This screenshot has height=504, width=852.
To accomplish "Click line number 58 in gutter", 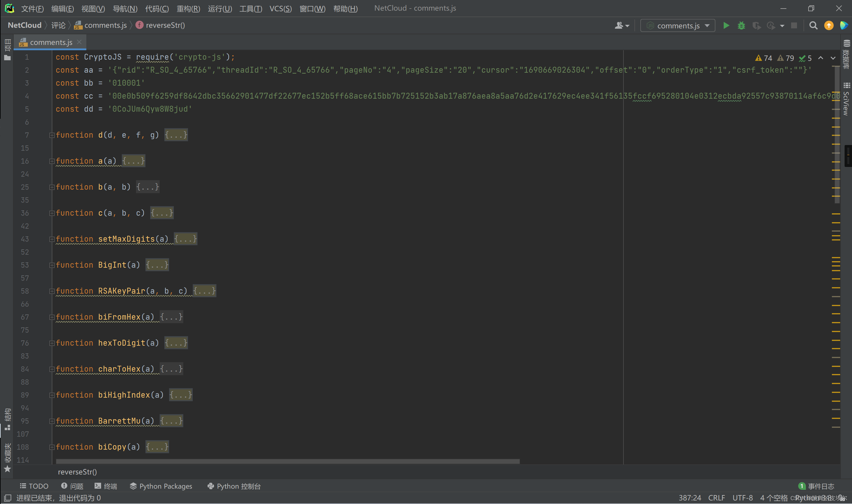I will coord(25,291).
